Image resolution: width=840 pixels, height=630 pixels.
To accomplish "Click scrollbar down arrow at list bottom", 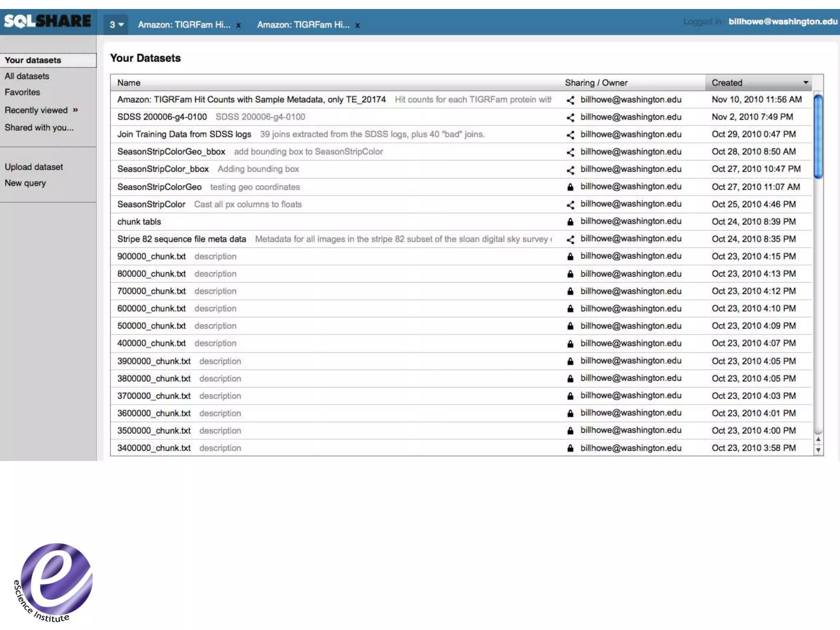I will 818,450.
